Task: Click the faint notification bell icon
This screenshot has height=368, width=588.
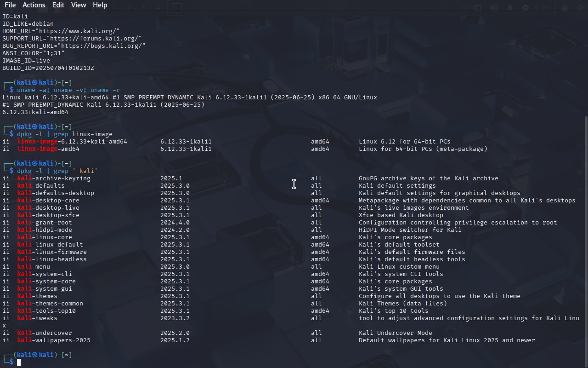Action: click(510, 8)
